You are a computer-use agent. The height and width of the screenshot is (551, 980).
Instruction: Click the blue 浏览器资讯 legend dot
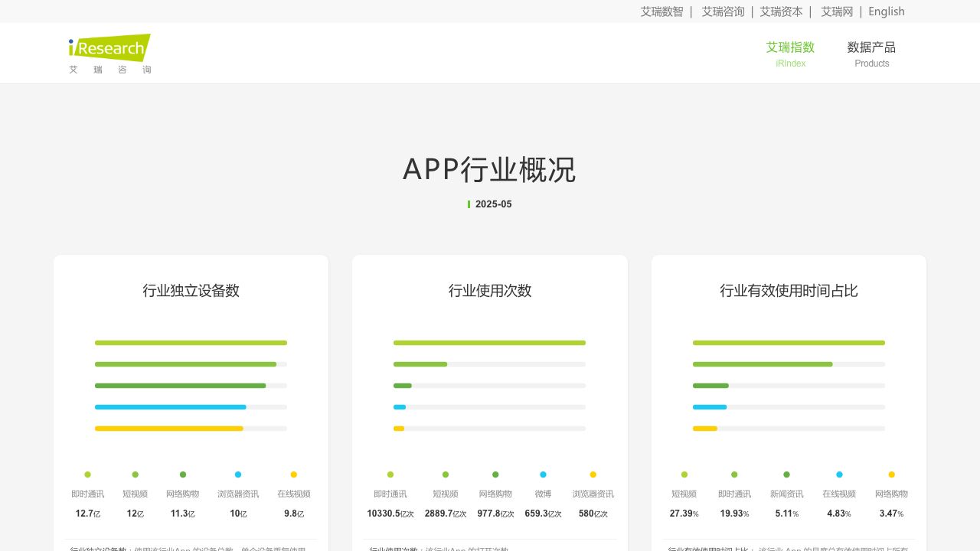(238, 474)
